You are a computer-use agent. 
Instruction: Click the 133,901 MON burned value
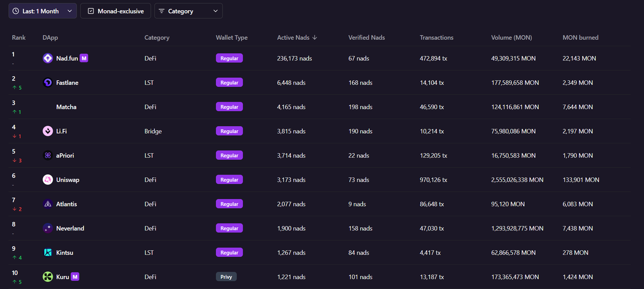click(x=581, y=180)
